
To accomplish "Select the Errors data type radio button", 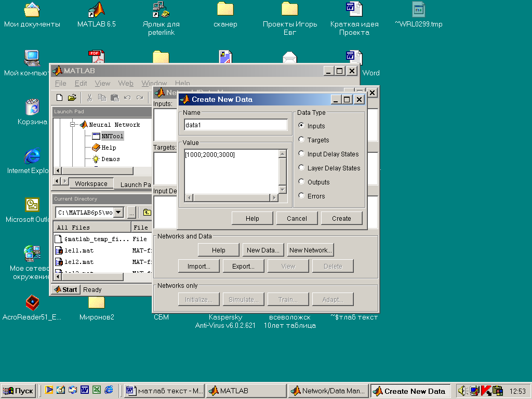I will click(x=301, y=195).
